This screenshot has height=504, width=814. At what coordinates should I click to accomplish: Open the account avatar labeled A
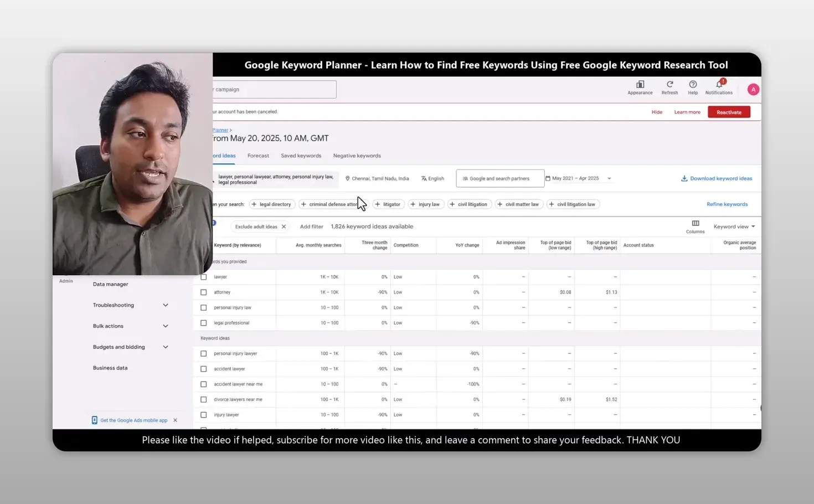click(x=753, y=89)
